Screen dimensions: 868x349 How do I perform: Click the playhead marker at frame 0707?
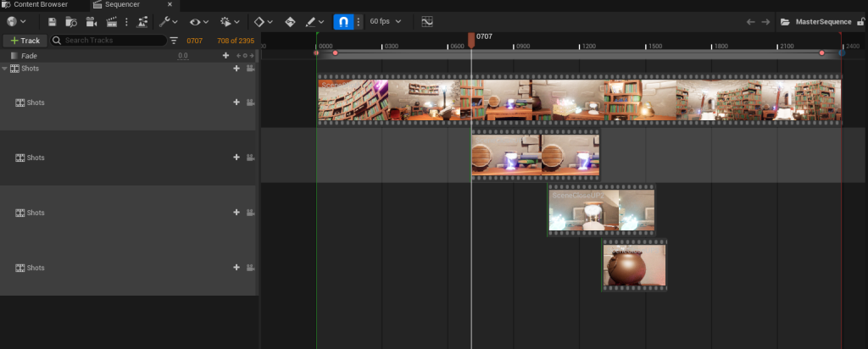(x=471, y=40)
